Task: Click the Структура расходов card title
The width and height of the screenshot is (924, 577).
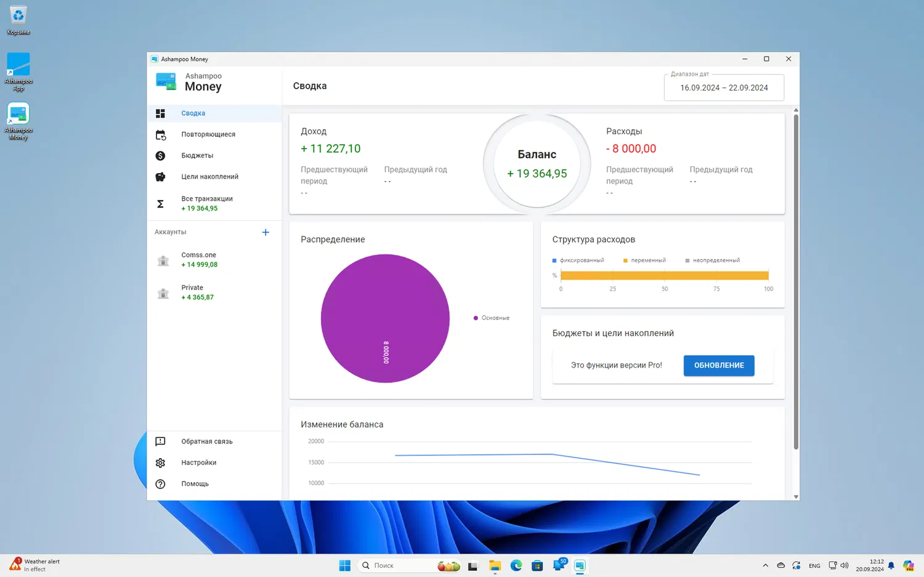Action: point(594,240)
